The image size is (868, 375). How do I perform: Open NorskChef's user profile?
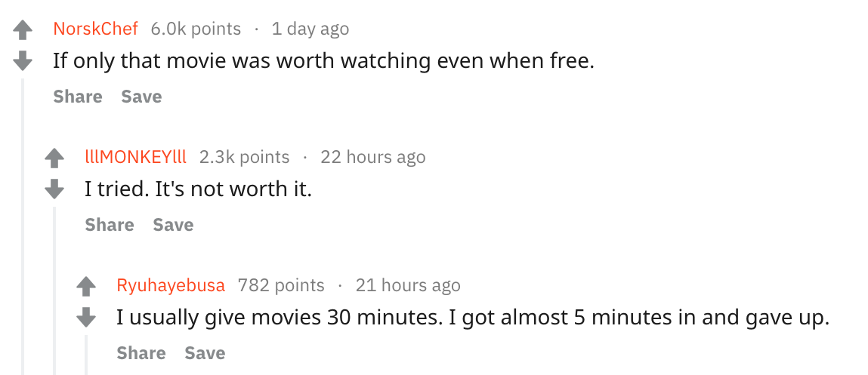coord(95,29)
